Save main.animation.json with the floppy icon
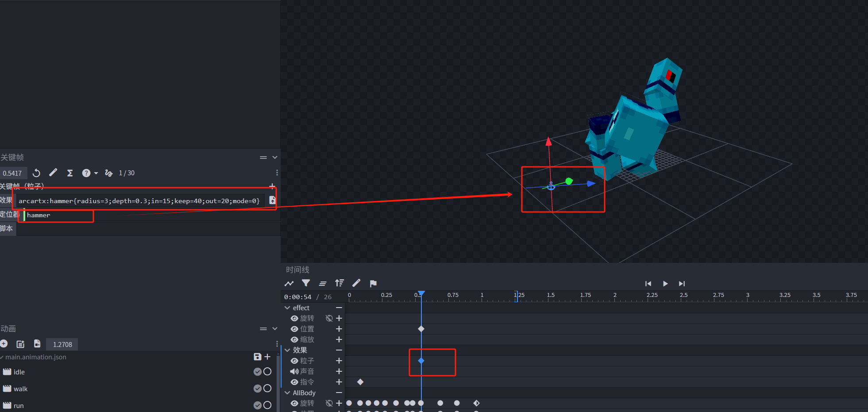The width and height of the screenshot is (868, 412). pyautogui.click(x=257, y=357)
